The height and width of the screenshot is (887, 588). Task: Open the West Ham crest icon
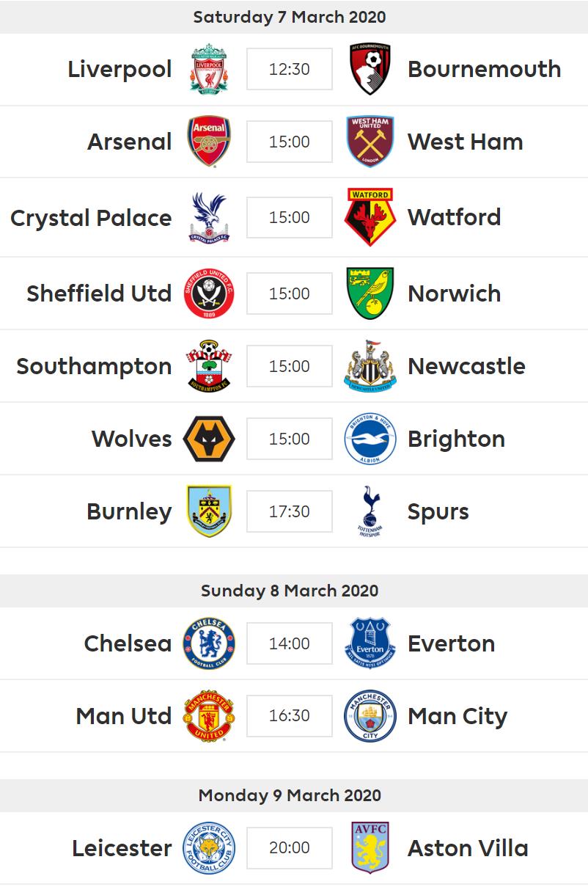[x=370, y=142]
